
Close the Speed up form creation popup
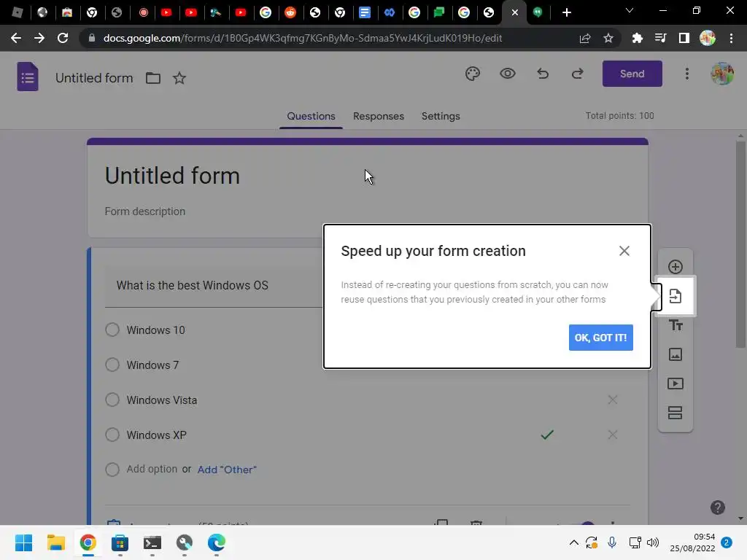pos(624,251)
